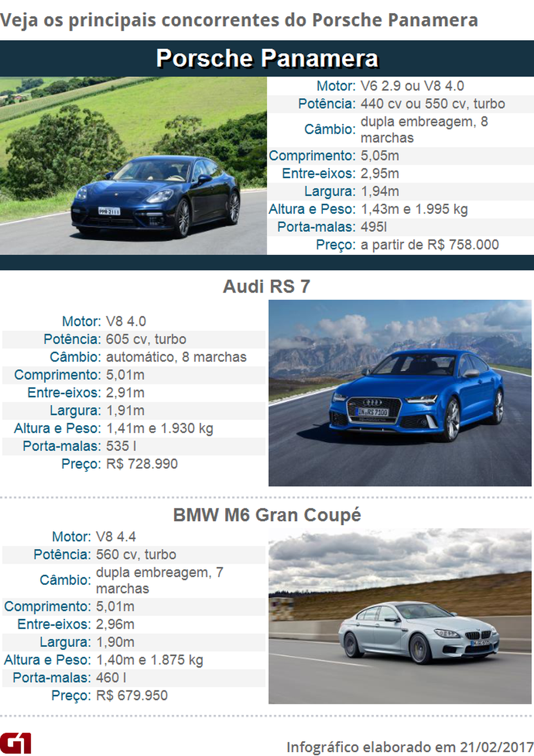Viewport: 534px width, 756px height.
Task: Click the Audi Potência 605 cv row
Action: click(x=133, y=339)
